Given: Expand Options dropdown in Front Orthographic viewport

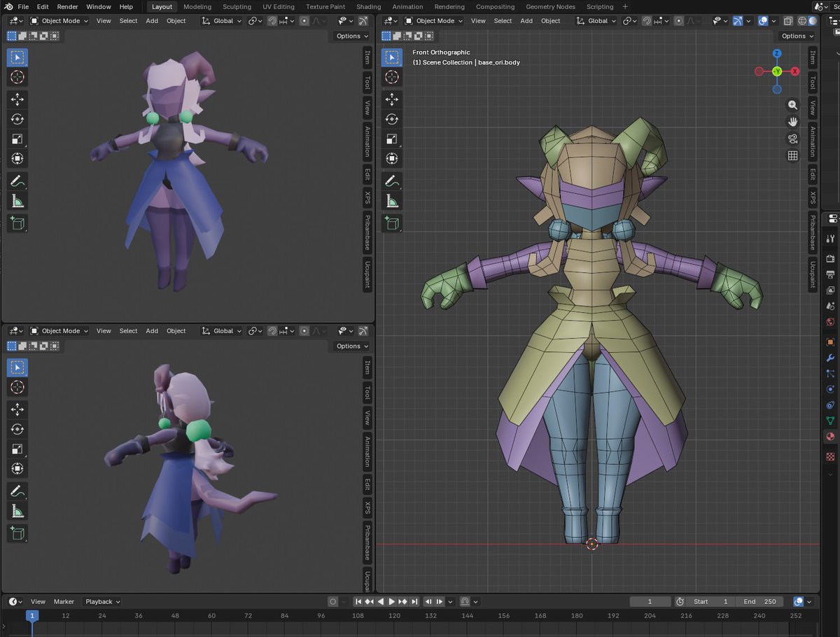Looking at the screenshot, I should click(797, 36).
